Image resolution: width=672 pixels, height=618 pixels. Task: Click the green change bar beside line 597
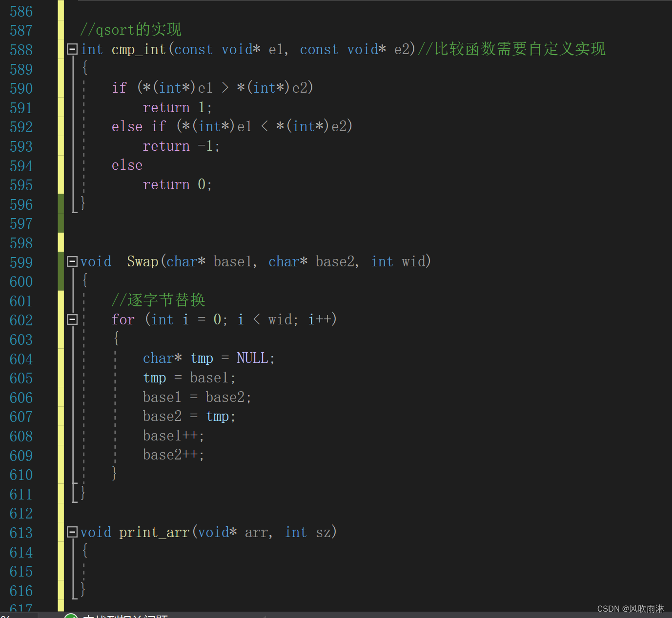tap(60, 223)
